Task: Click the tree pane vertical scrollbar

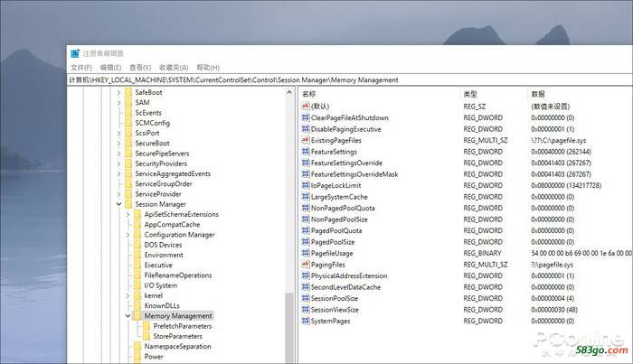Action: [290, 226]
